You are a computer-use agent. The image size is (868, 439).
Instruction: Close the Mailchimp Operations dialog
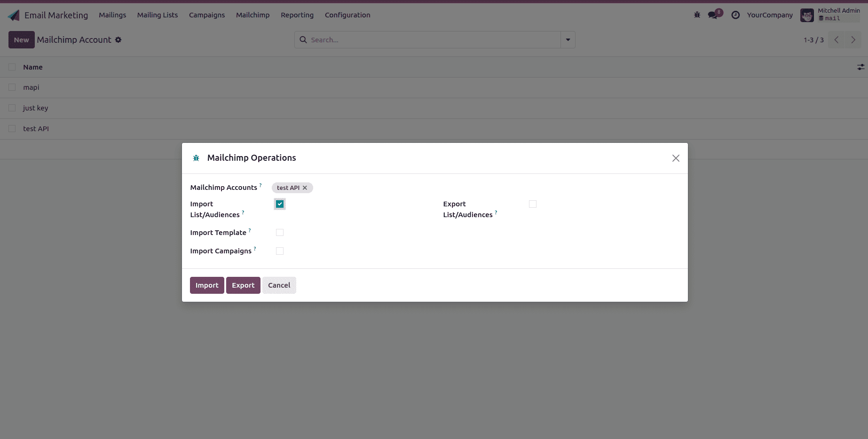click(x=676, y=158)
